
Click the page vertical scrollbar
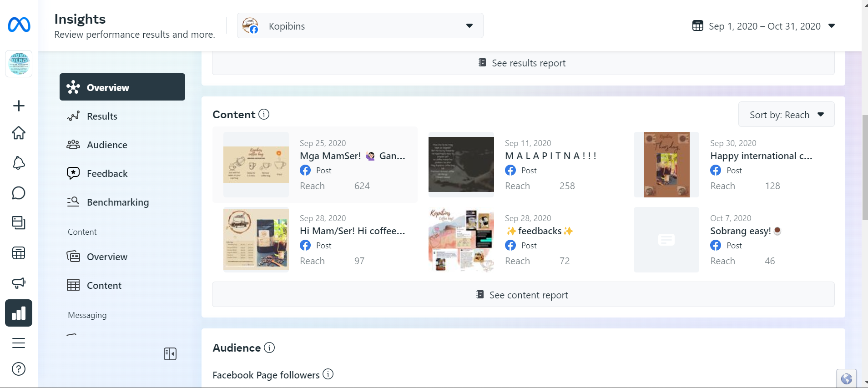click(x=865, y=167)
